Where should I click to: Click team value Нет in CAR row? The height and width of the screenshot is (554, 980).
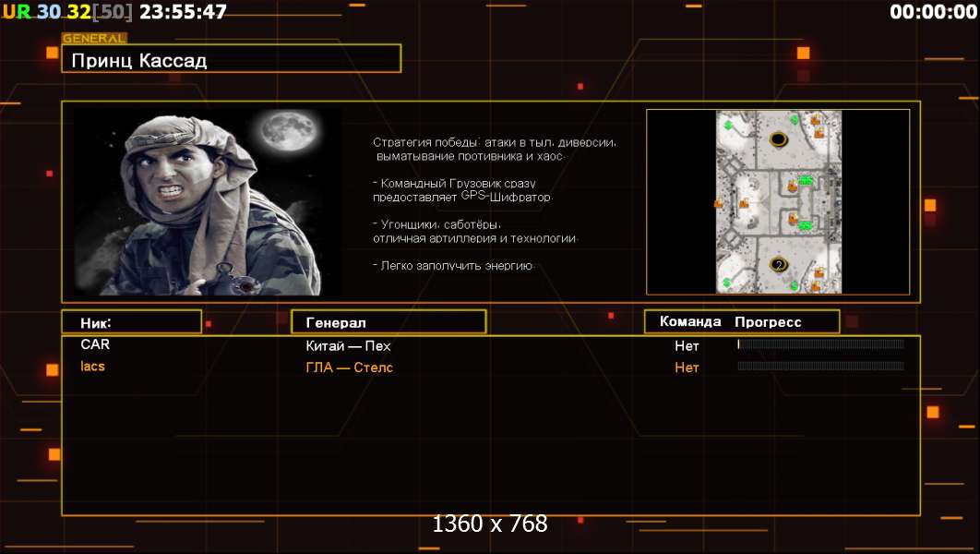tap(687, 345)
